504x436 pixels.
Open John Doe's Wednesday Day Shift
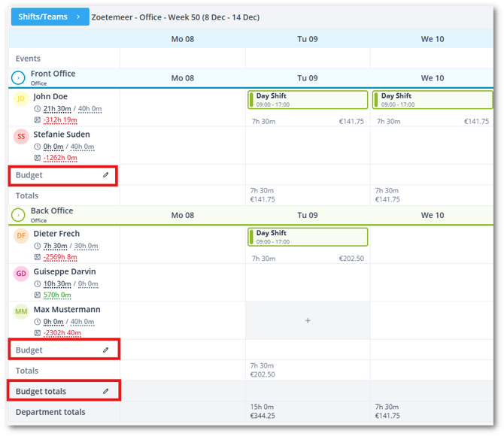432,100
